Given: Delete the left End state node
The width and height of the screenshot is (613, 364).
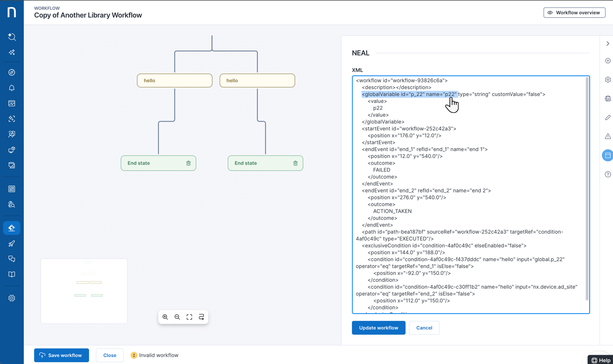Looking at the screenshot, I should tap(188, 163).
